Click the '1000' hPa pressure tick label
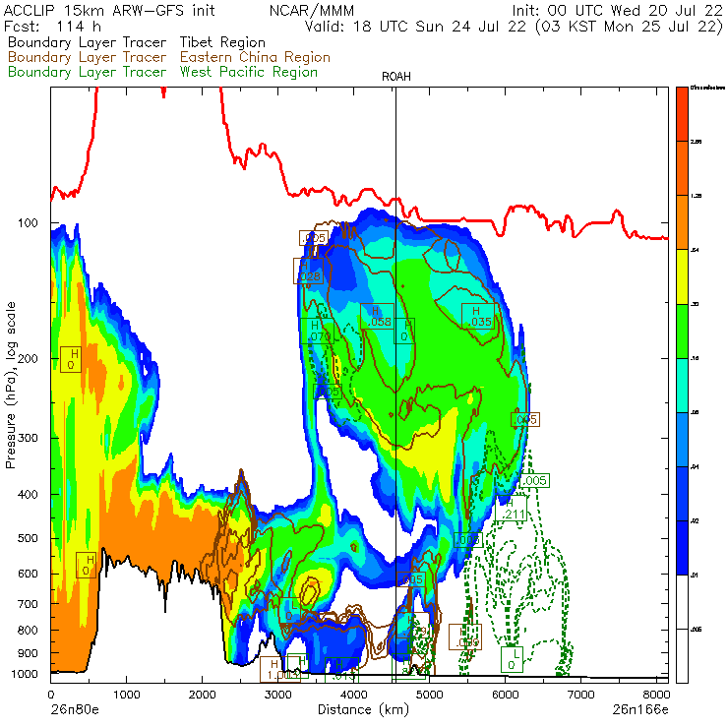 tap(25, 674)
